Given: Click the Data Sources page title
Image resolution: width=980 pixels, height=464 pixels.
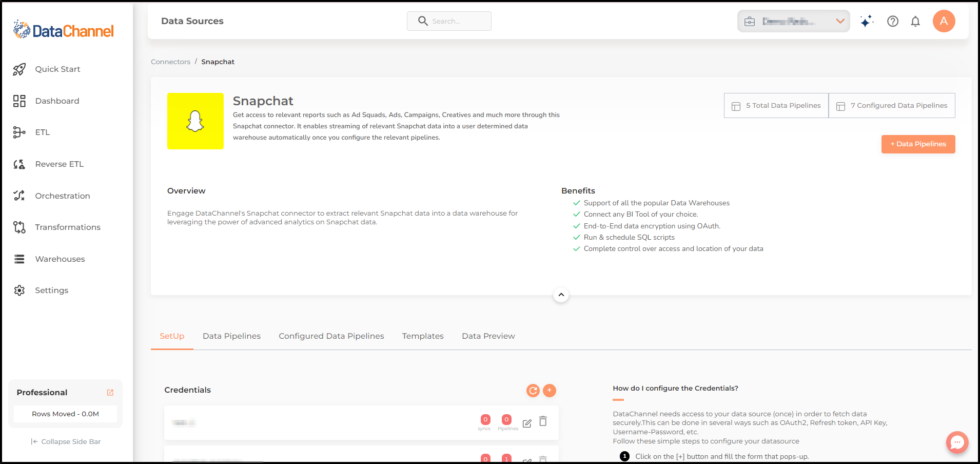Looking at the screenshot, I should pos(192,21).
